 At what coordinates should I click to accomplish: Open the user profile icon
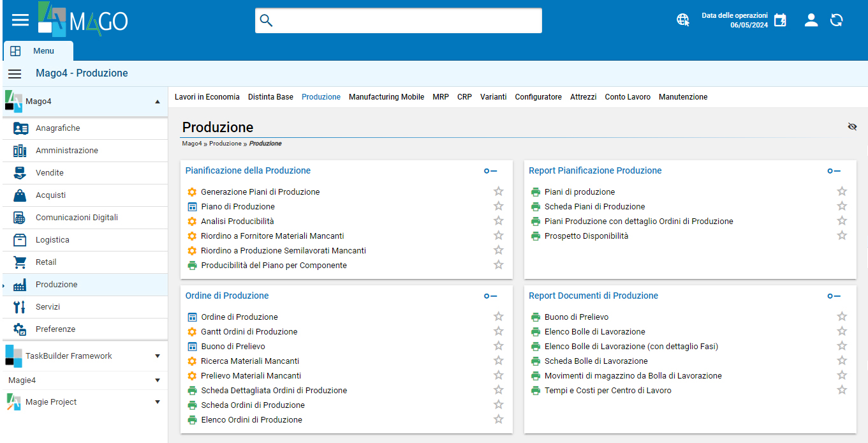click(x=811, y=20)
